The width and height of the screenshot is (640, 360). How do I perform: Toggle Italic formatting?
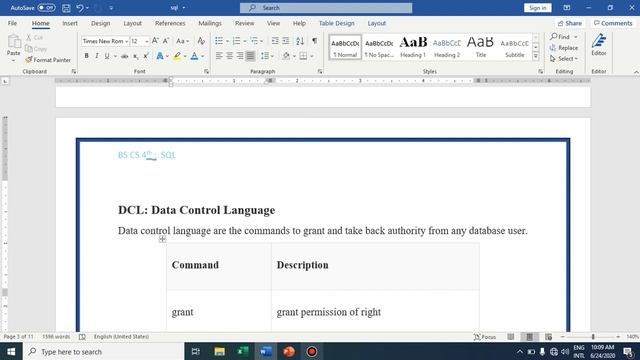[x=96, y=56]
